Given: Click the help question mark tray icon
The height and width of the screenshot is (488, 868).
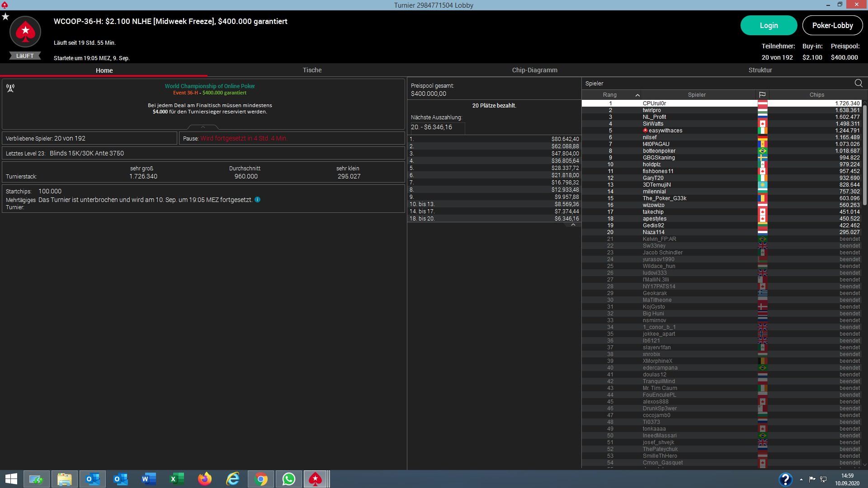Looking at the screenshot, I should [x=785, y=479].
